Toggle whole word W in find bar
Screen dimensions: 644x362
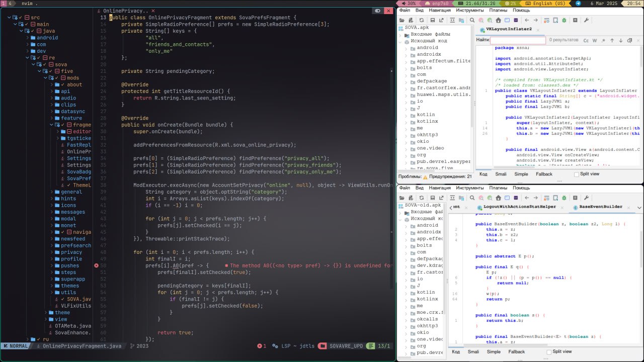coord(595,40)
